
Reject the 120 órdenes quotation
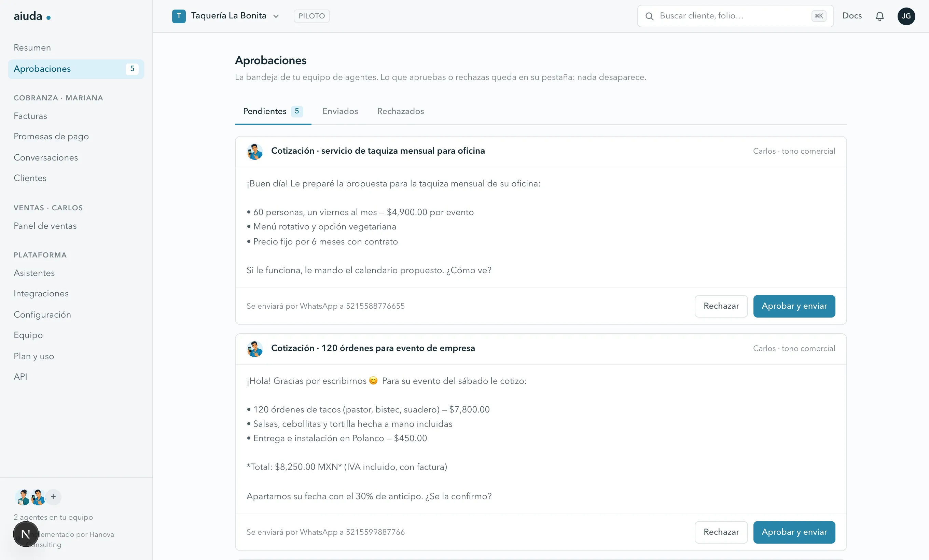(x=721, y=532)
